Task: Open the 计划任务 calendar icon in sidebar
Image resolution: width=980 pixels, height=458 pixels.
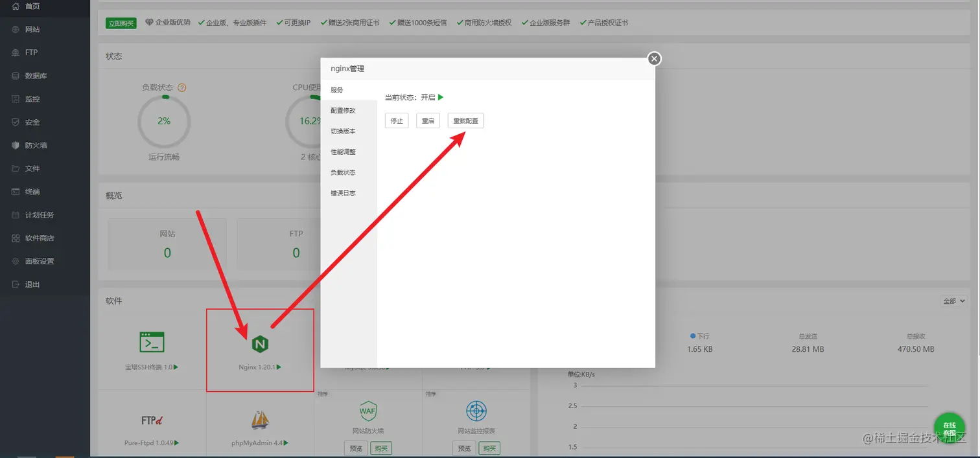Action: click(x=16, y=214)
